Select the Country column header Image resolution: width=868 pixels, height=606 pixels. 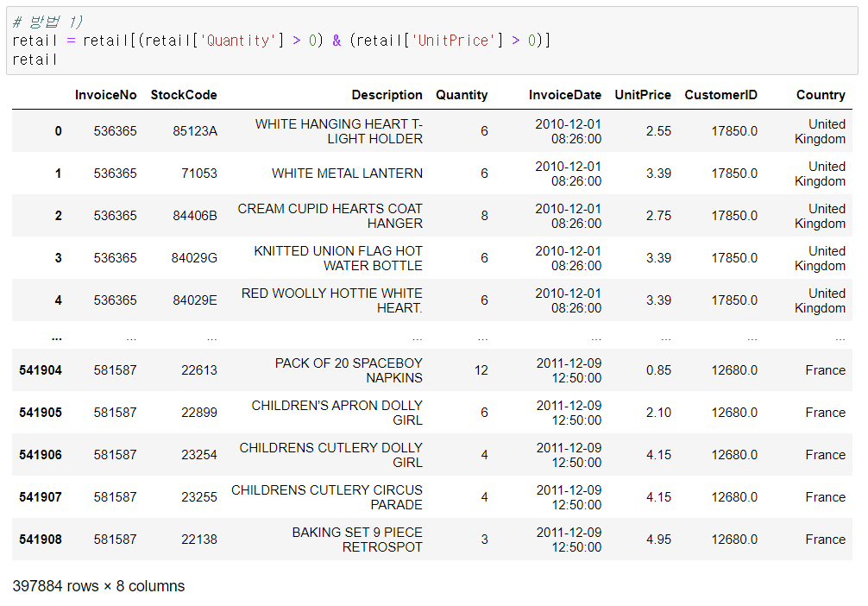pyautogui.click(x=821, y=95)
